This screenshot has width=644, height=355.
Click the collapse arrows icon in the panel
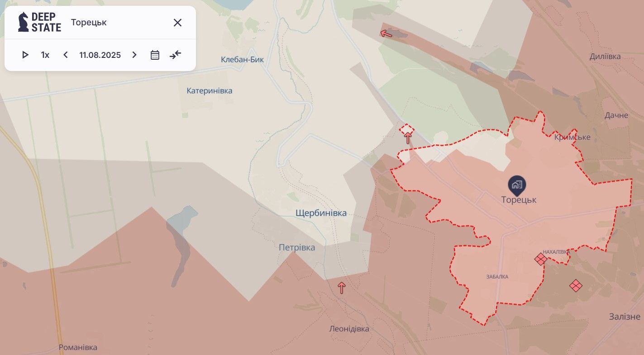pos(176,55)
